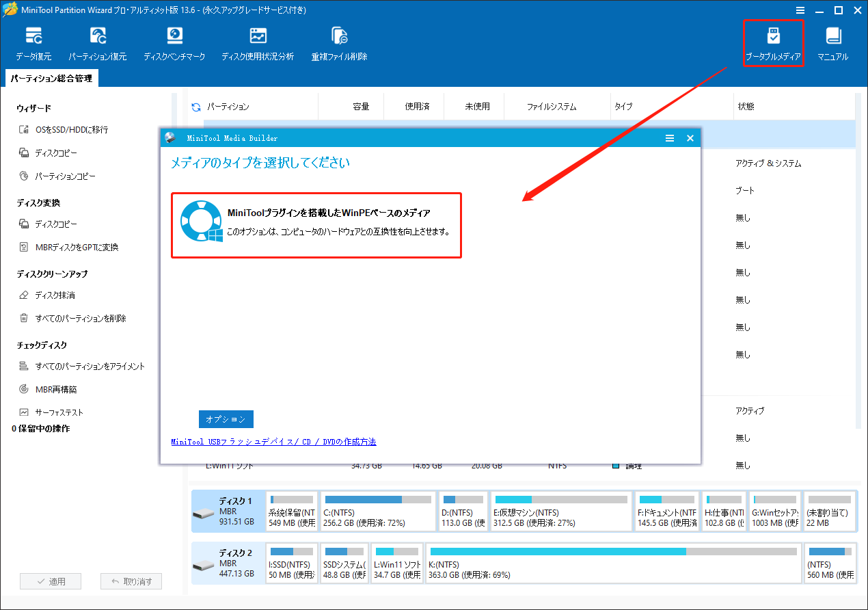Select すべてのパーティションをアライメント
868x610 pixels.
[82, 367]
